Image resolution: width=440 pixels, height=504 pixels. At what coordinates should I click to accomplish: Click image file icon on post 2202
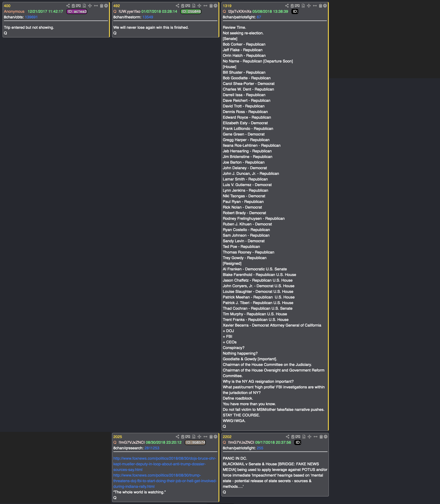point(304,437)
